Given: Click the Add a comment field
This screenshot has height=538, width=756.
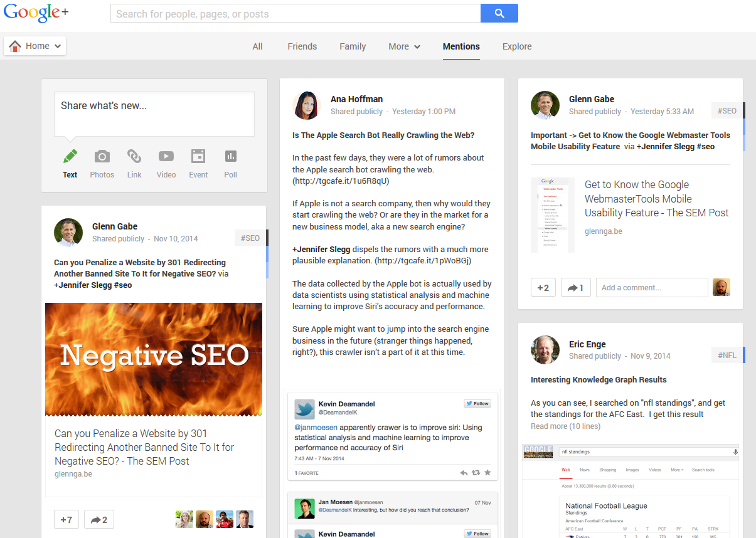Looking at the screenshot, I should [651, 288].
